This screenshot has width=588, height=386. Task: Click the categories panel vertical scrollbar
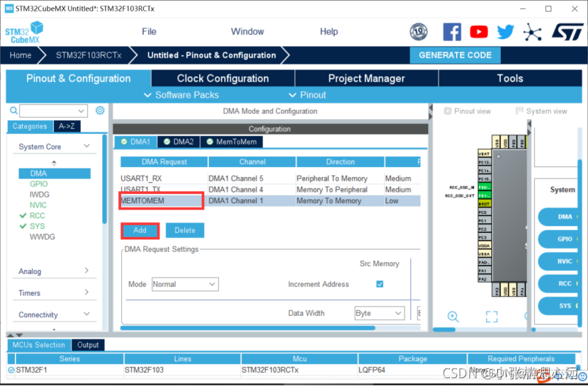click(105, 180)
